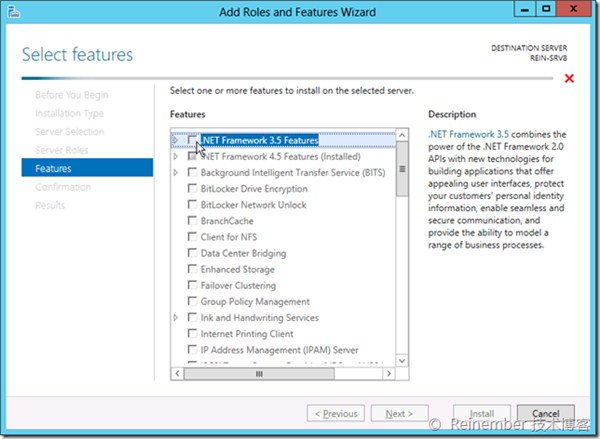Viewport: 600px width, 439px height.
Task: Close the wizard with title bar X
Action: (574, 9)
